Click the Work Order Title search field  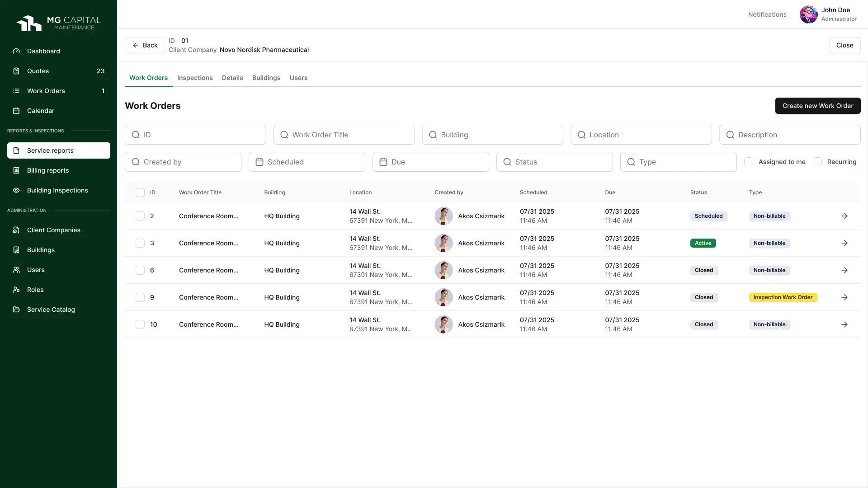tap(344, 135)
